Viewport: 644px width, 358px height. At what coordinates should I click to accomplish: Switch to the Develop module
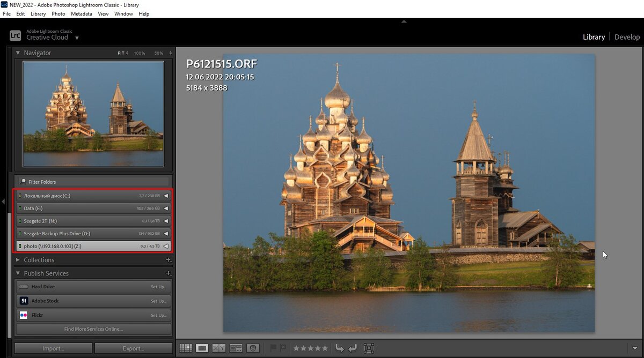point(627,36)
